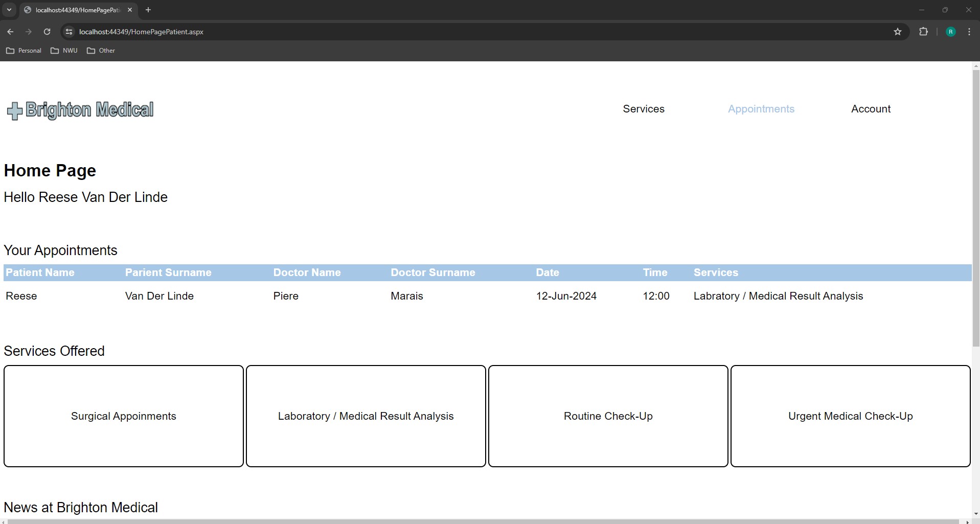Open a new tab with plus icon
Screen dimensions: 980x524
point(148,10)
